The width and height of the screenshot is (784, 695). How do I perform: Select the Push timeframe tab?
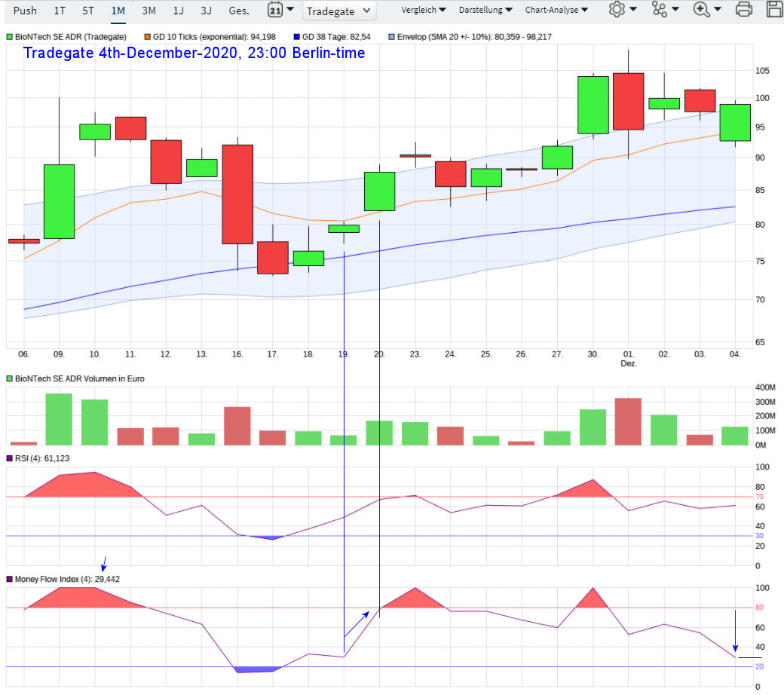click(x=25, y=11)
